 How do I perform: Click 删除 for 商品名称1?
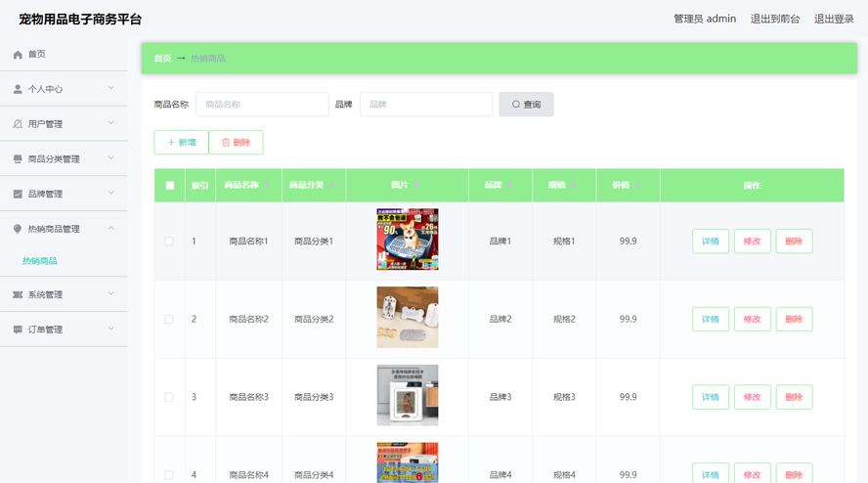click(794, 241)
